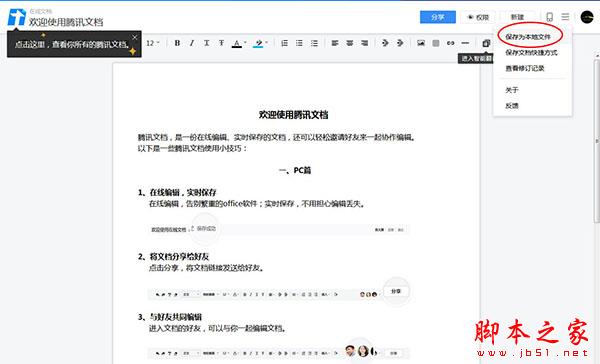
Task: Insert a hyperlink with the link icon
Action: (450, 43)
